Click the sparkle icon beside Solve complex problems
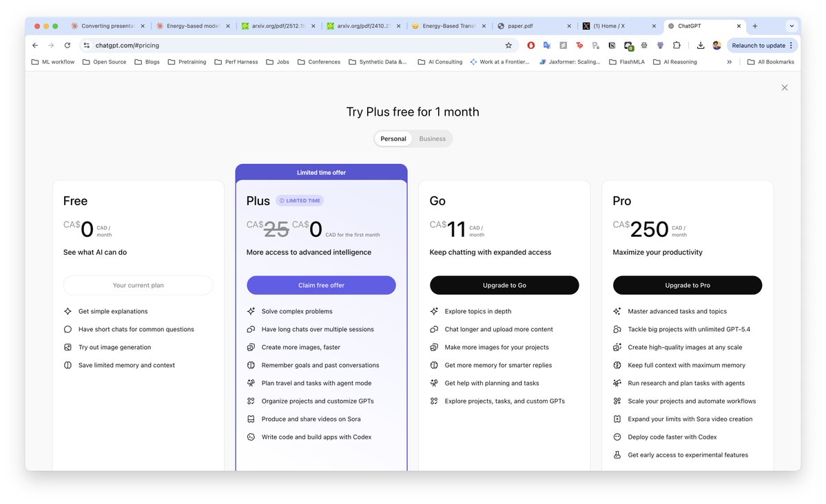This screenshot has height=504, width=826. coord(251,311)
